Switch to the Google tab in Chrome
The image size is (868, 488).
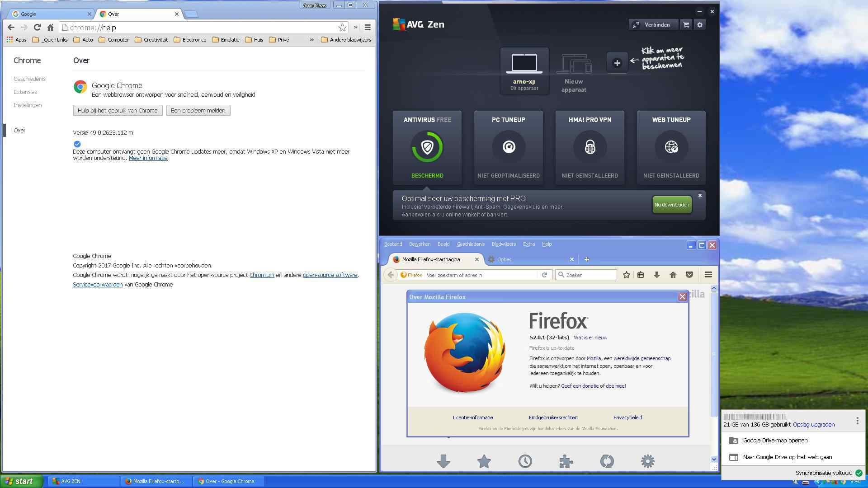click(x=50, y=14)
